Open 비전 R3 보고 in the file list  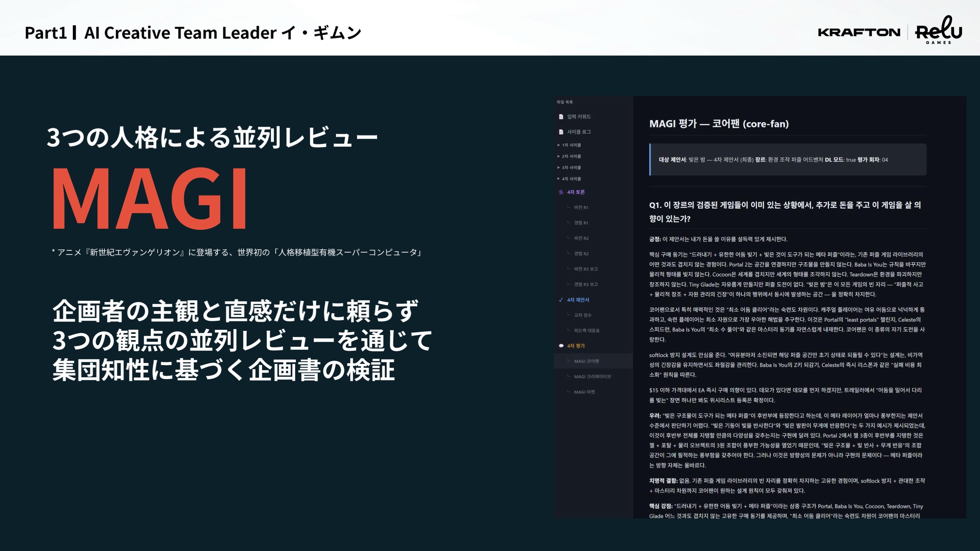(586, 269)
